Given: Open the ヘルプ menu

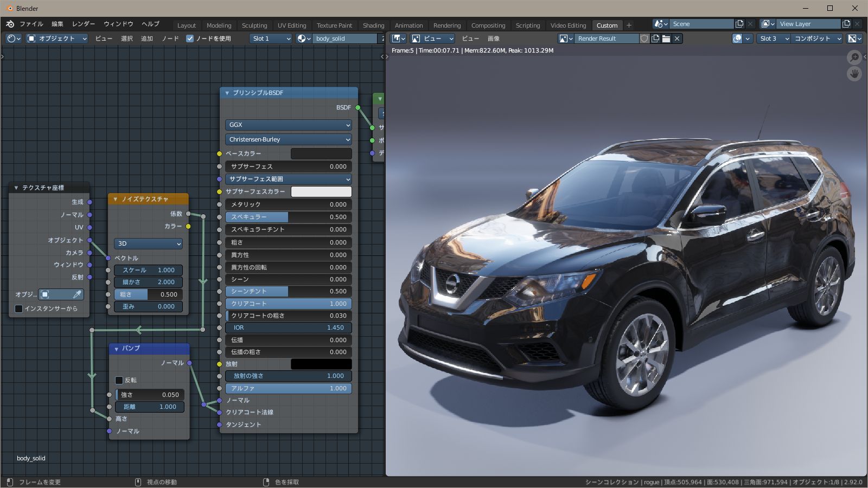Looking at the screenshot, I should [x=150, y=24].
